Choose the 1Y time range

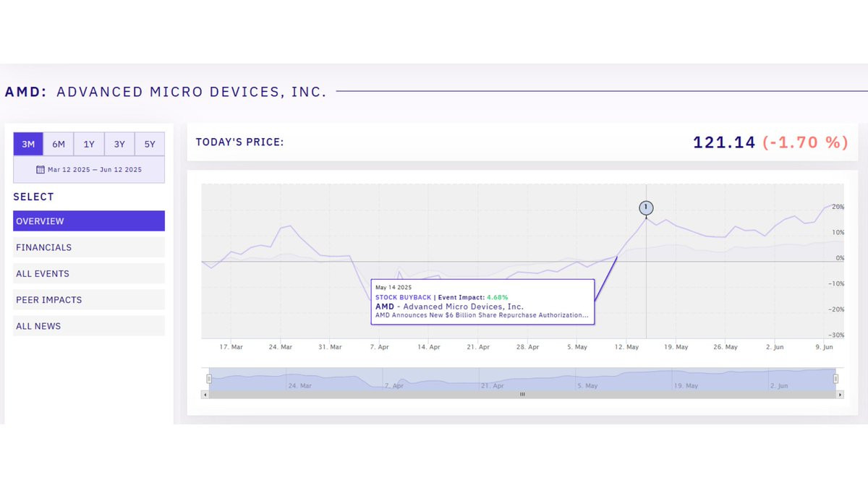pos(89,144)
